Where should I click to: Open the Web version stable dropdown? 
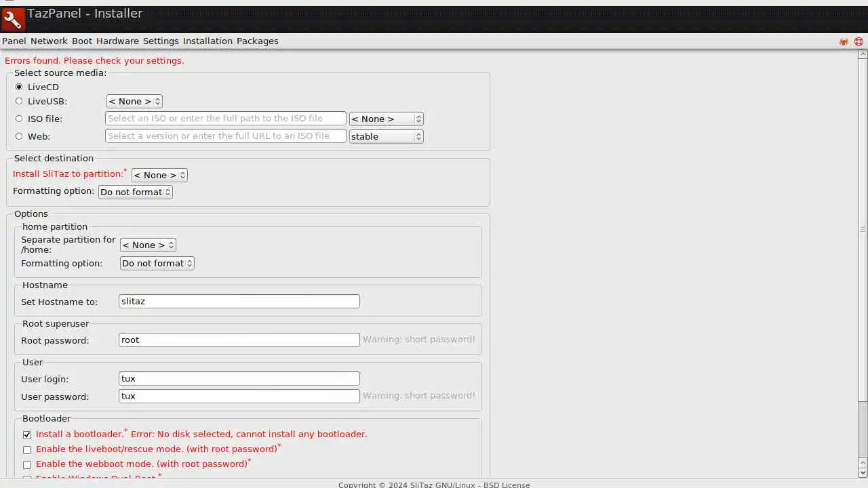click(386, 136)
